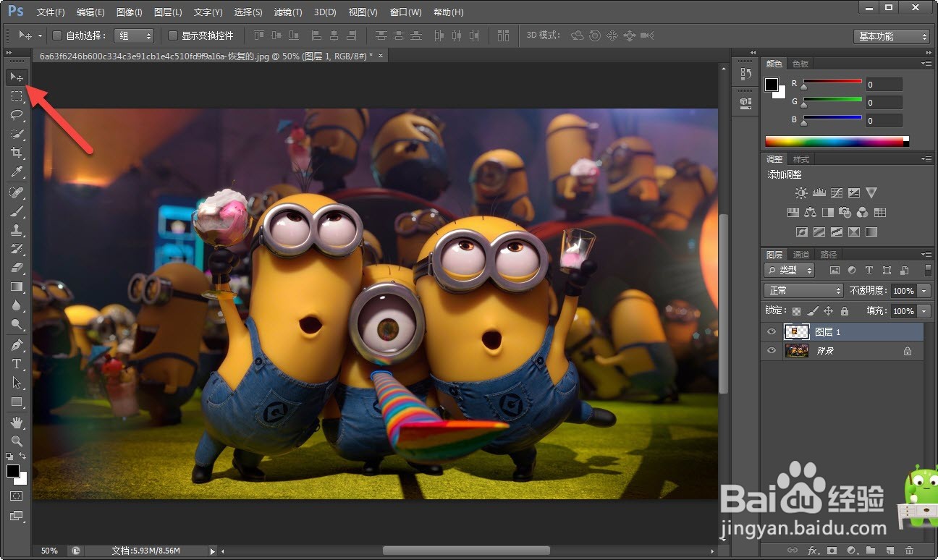
Task: Select the Blur tool
Action: [x=17, y=306]
